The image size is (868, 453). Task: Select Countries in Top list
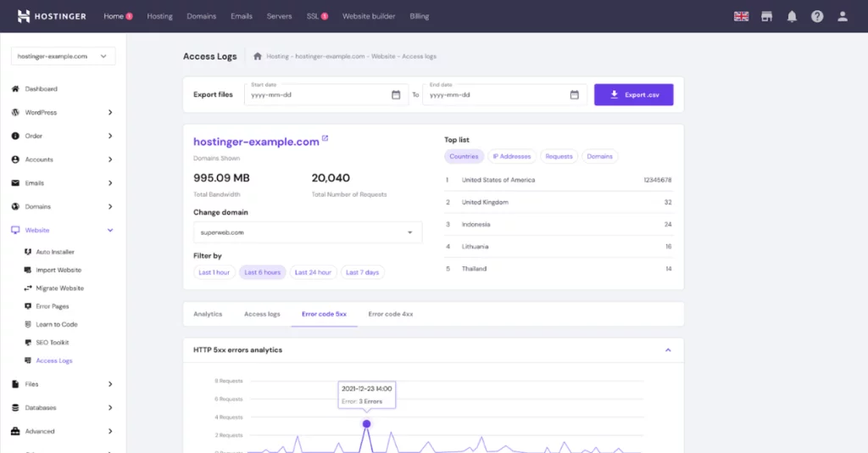[x=464, y=157]
